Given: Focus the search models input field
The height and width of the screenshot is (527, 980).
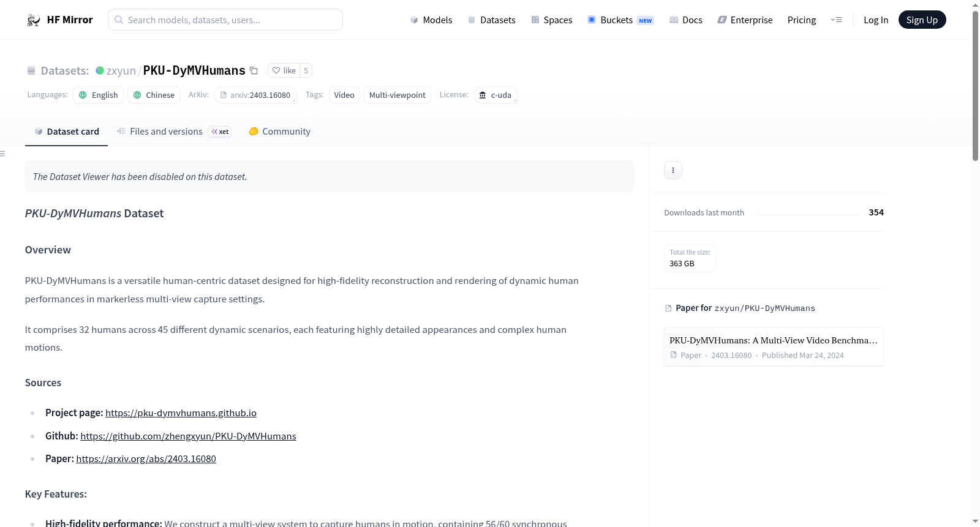Looking at the screenshot, I should point(225,20).
